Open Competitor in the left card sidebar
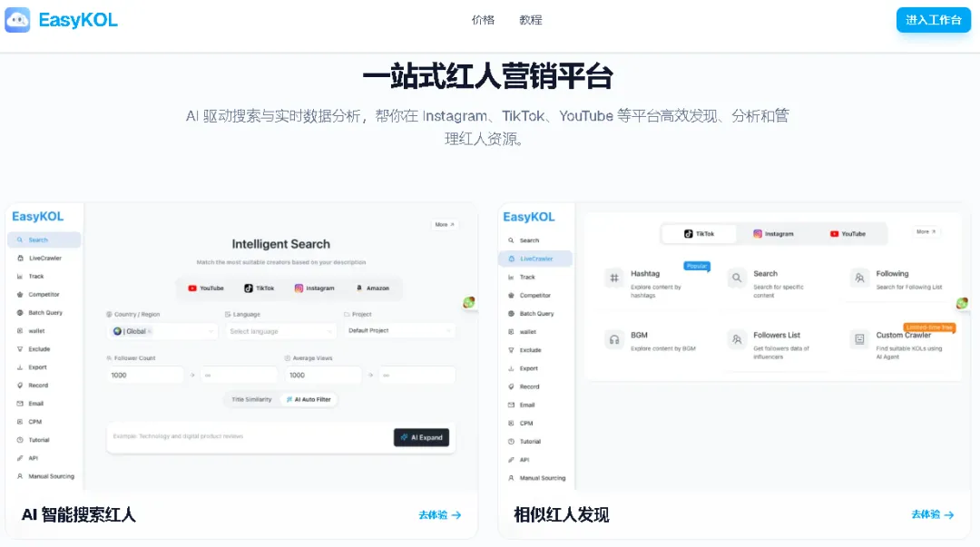This screenshot has width=980, height=547. [44, 295]
